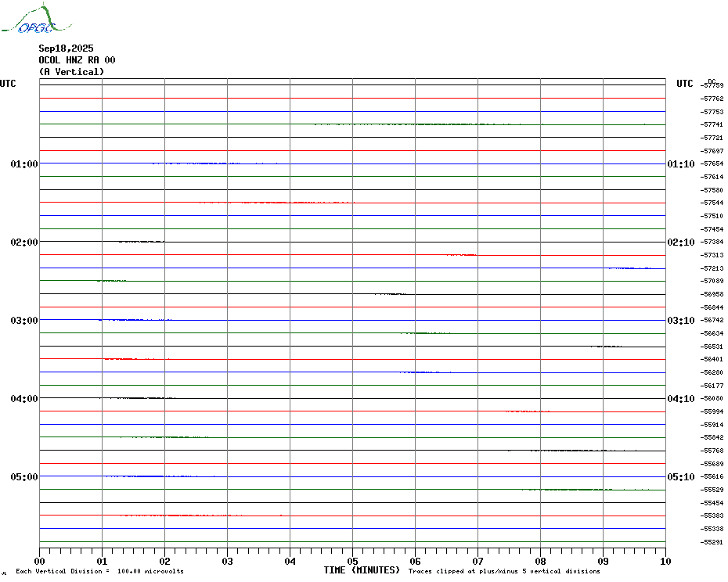
Task: Click the DC value -57384
Action: tap(712, 242)
